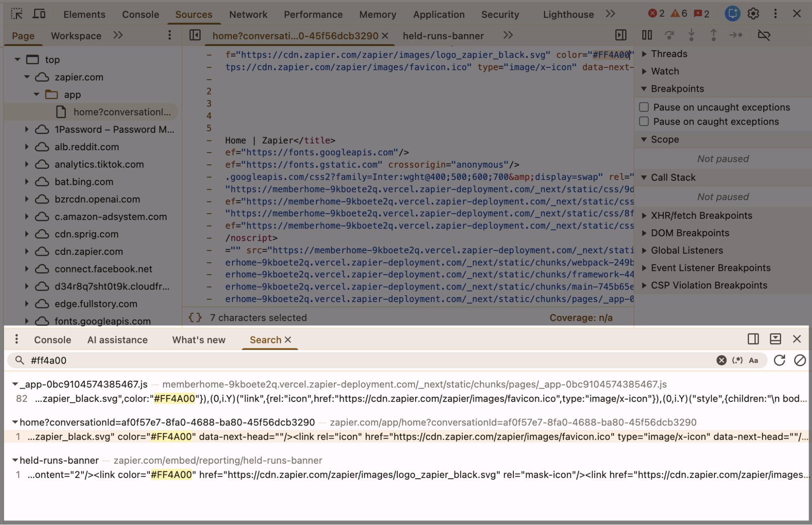Image resolution: width=812 pixels, height=525 pixels.
Task: Expand the Watch section
Action: 644,71
